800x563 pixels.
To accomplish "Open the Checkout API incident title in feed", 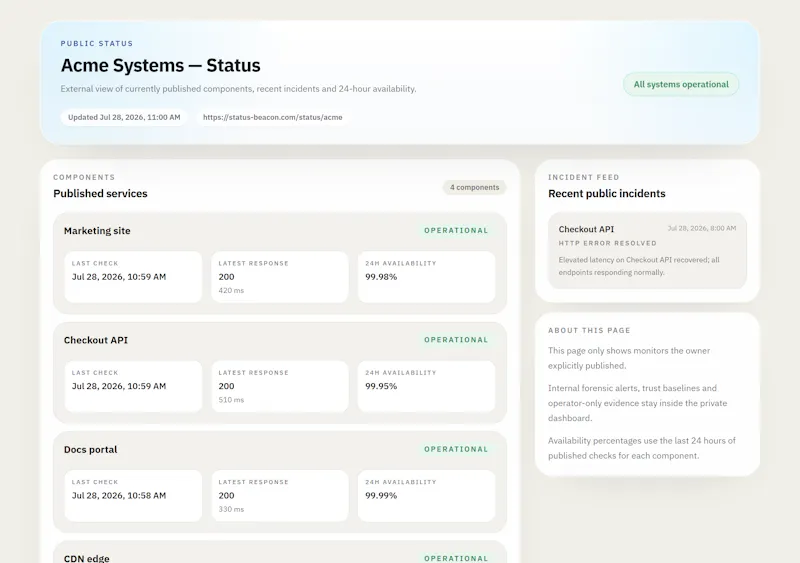I will pos(586,229).
